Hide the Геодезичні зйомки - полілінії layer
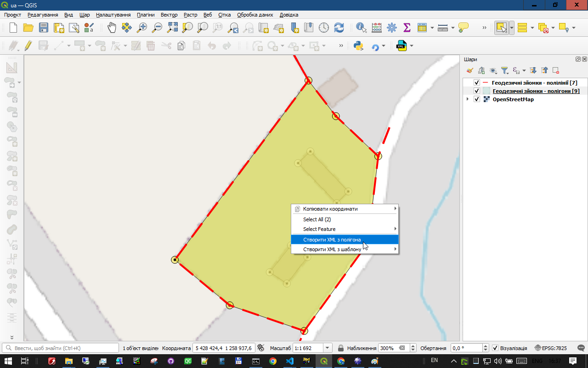 click(x=477, y=83)
